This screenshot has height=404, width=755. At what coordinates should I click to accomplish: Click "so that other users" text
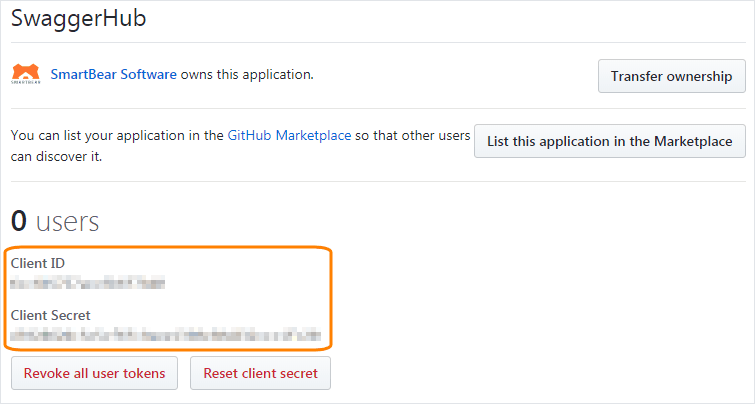click(x=412, y=135)
